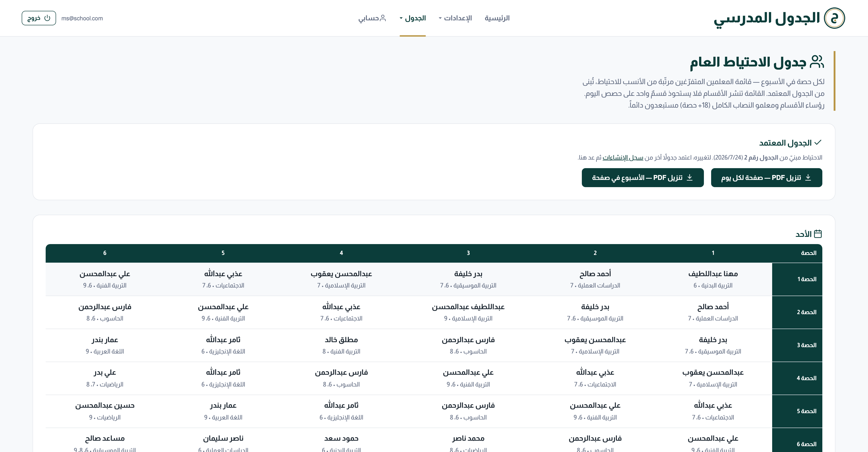868x452 pixels.
Task: Log out with the خروج button
Action: [39, 18]
